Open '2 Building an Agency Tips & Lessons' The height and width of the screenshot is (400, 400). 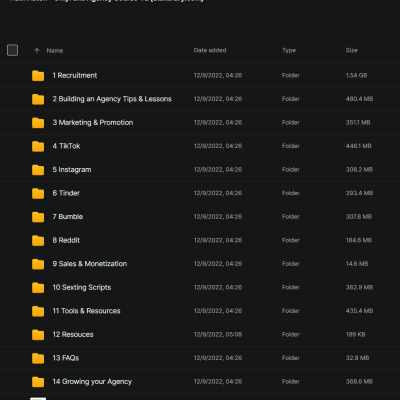[112, 99]
